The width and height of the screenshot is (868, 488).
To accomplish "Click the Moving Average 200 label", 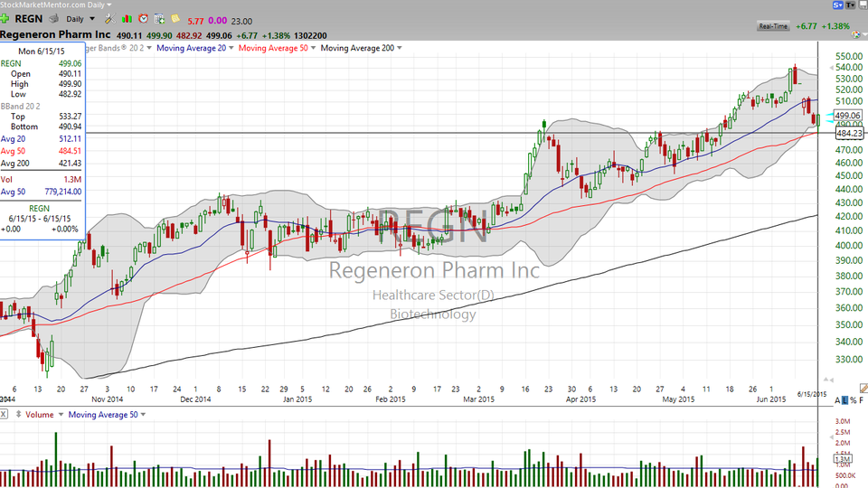I will (358, 48).
